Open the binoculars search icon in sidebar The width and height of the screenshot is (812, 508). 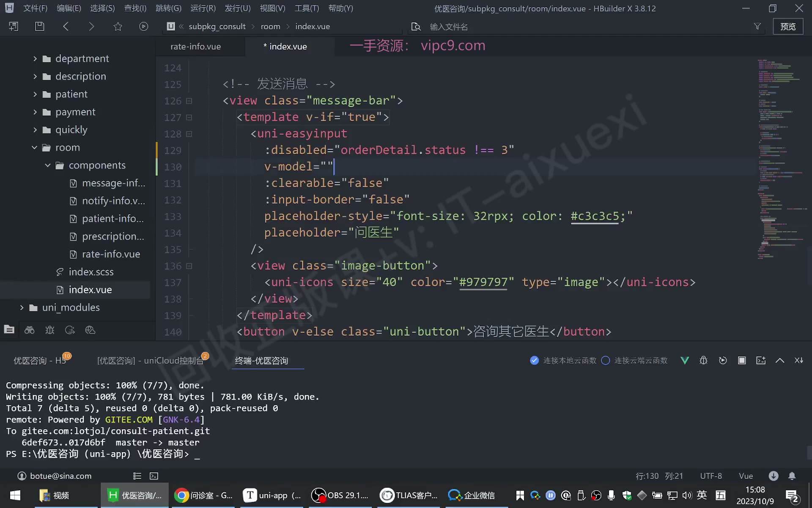tap(29, 330)
